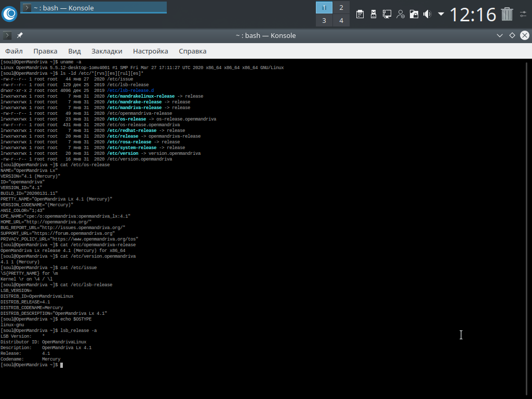
Task: Switch to virtual desktop 2
Action: [341, 7]
